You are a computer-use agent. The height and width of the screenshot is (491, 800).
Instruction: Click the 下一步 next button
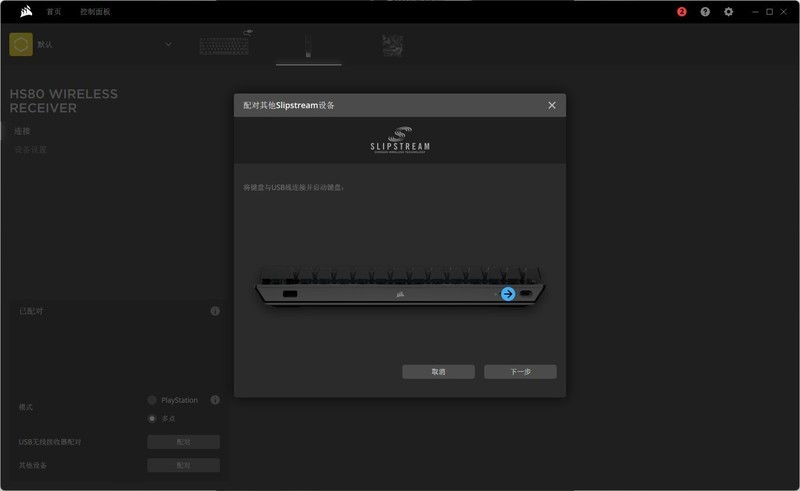click(x=520, y=371)
